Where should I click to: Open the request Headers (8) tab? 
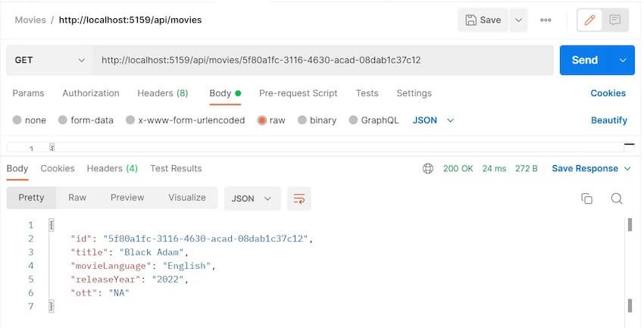click(163, 93)
